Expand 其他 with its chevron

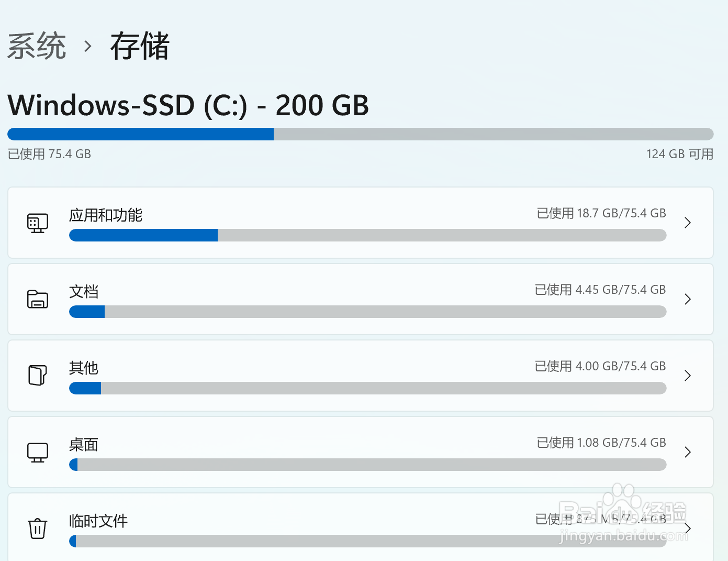pyautogui.click(x=688, y=376)
